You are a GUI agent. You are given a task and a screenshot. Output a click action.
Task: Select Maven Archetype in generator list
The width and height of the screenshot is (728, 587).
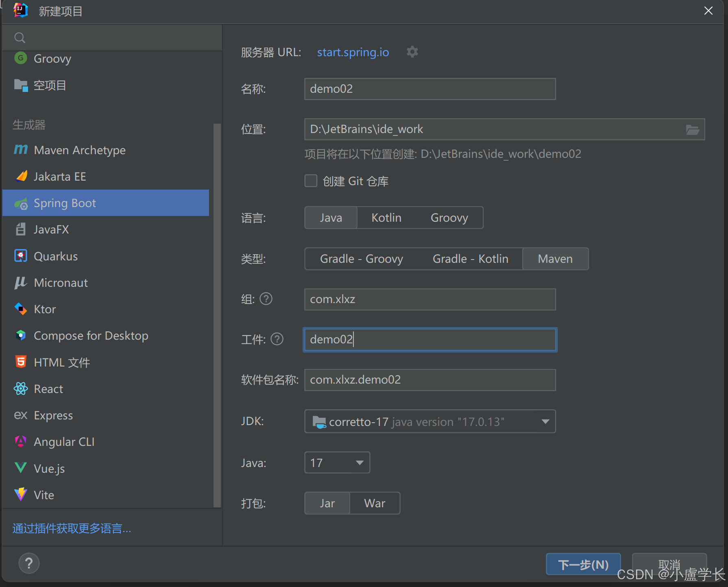pyautogui.click(x=106, y=150)
